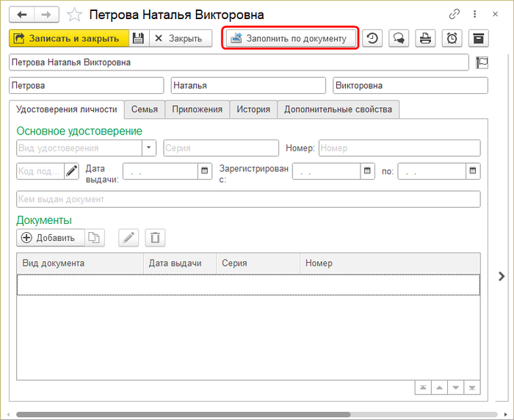The height and width of the screenshot is (420, 514).
Task: Open the Дополнительные свойства tab
Action: click(339, 109)
